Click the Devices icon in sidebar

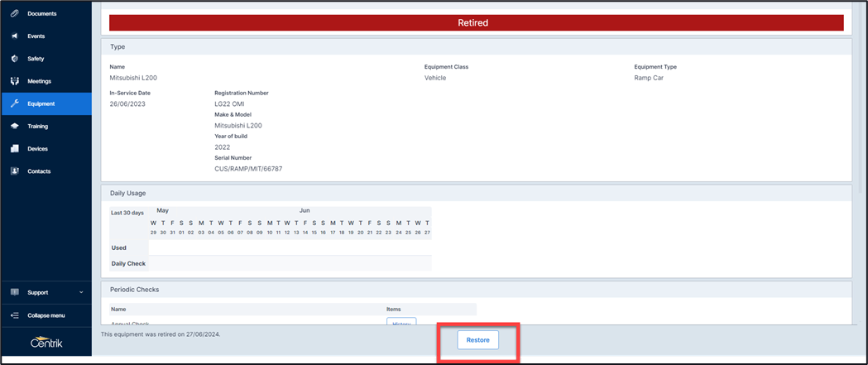[x=15, y=149]
